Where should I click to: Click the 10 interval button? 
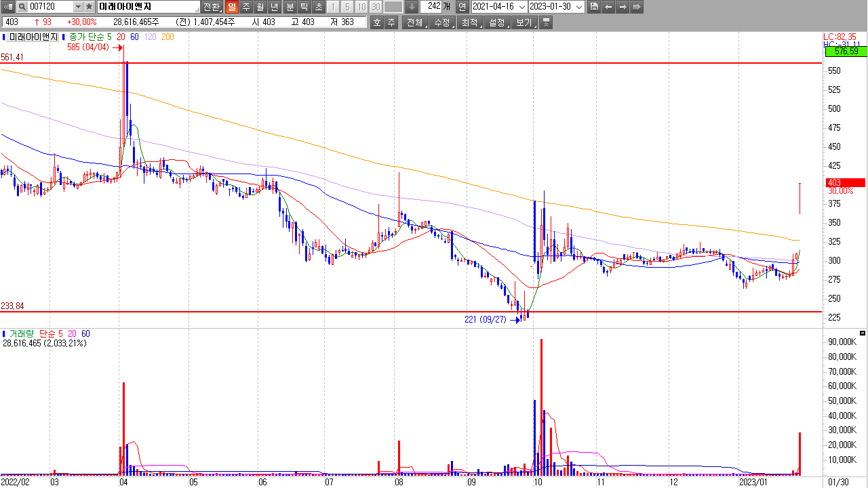click(361, 7)
